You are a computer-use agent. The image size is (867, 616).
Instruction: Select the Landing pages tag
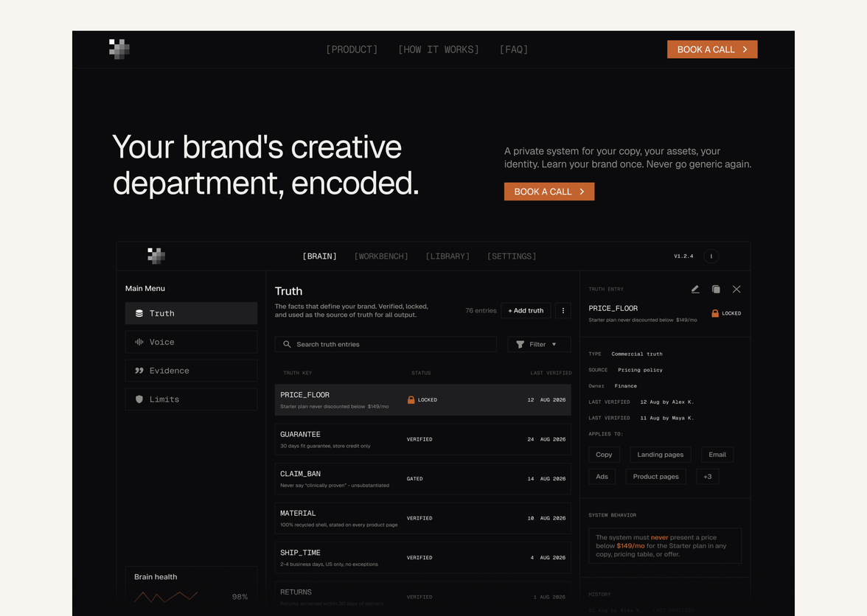pyautogui.click(x=661, y=455)
